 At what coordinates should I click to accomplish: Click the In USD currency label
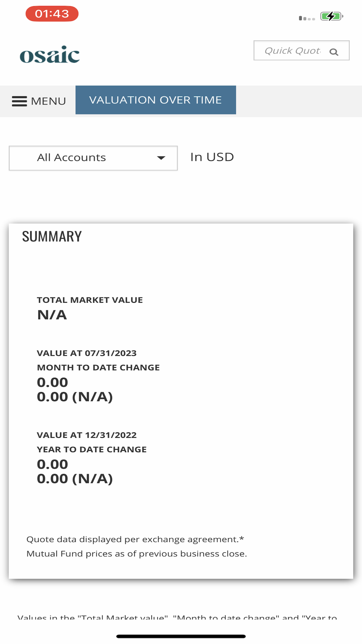pos(212,157)
